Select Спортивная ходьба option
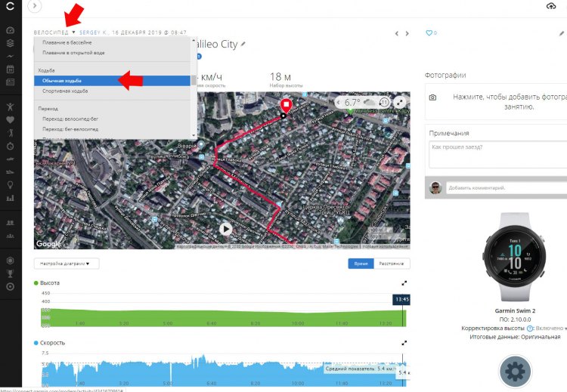The image size is (567, 392). [112, 91]
